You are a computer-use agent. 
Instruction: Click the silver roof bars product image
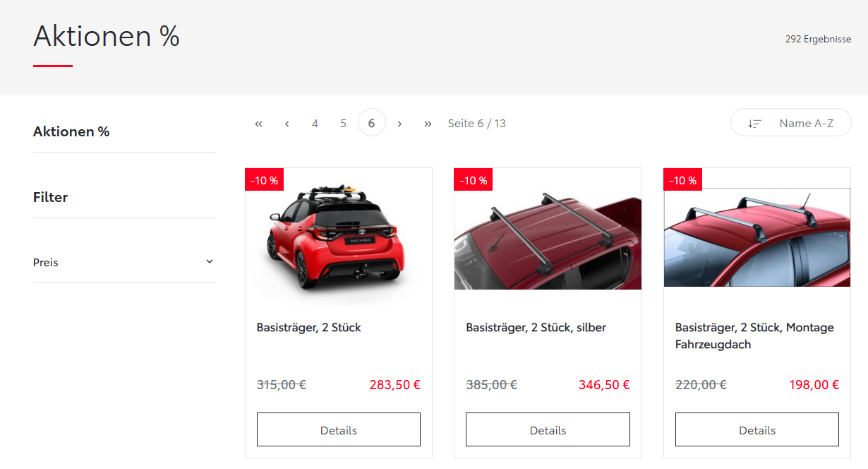548,237
